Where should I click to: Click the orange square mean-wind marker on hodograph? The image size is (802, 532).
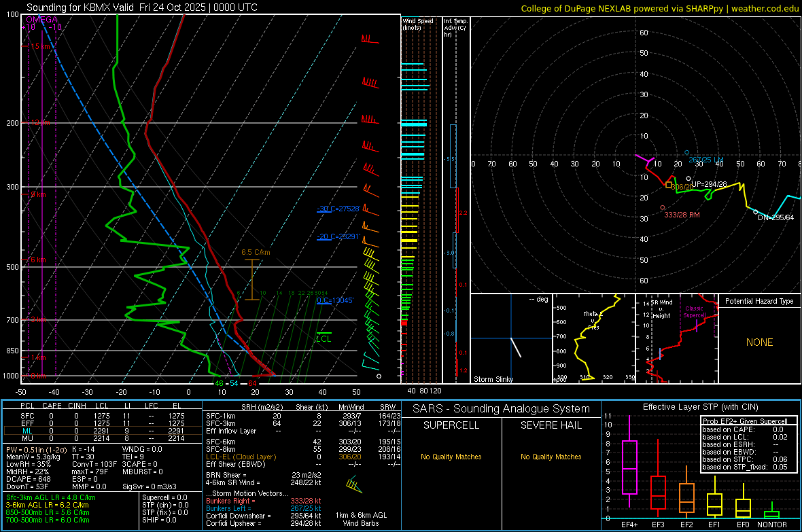click(669, 185)
